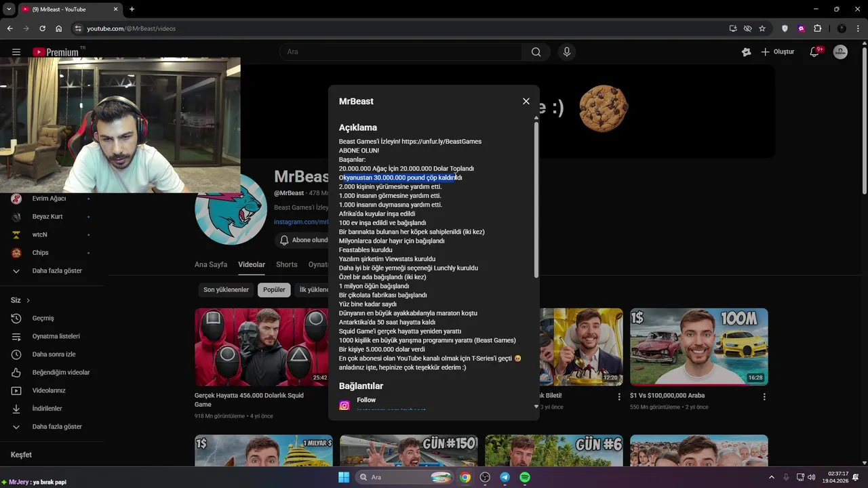Viewport: 868px width, 488px height.
Task: Bookmark this page with the star icon
Action: pos(762,28)
